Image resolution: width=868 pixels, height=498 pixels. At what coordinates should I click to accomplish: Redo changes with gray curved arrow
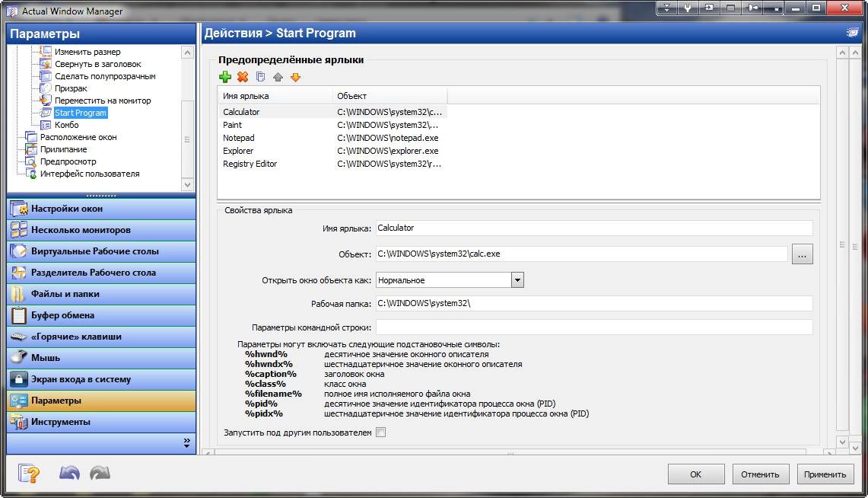(100, 473)
